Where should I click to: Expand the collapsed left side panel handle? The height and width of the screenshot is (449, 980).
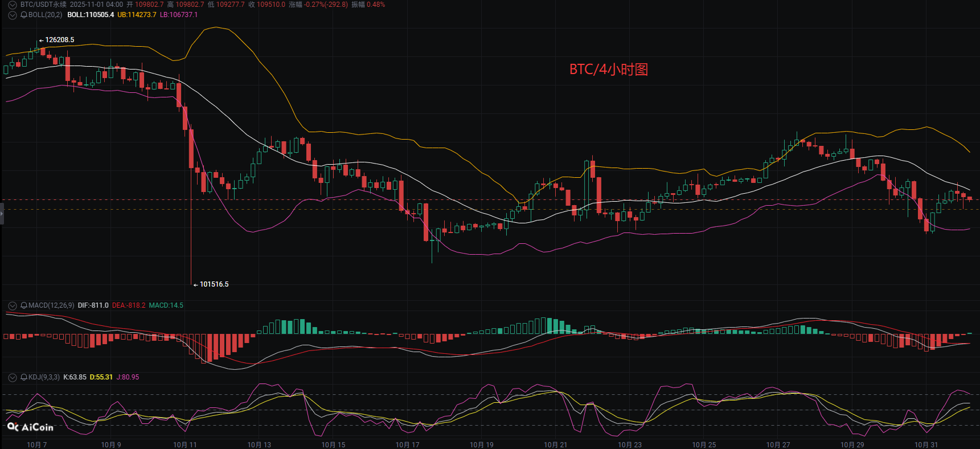2,214
